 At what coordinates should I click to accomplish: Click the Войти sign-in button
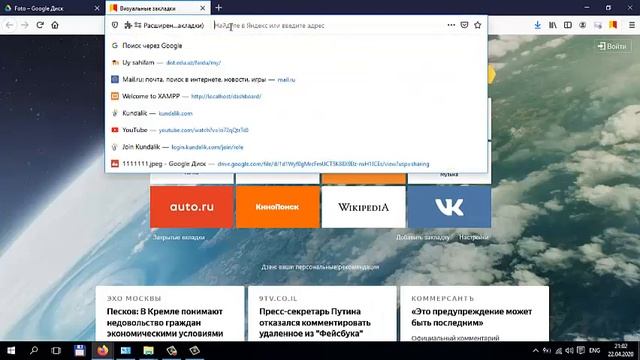(612, 46)
